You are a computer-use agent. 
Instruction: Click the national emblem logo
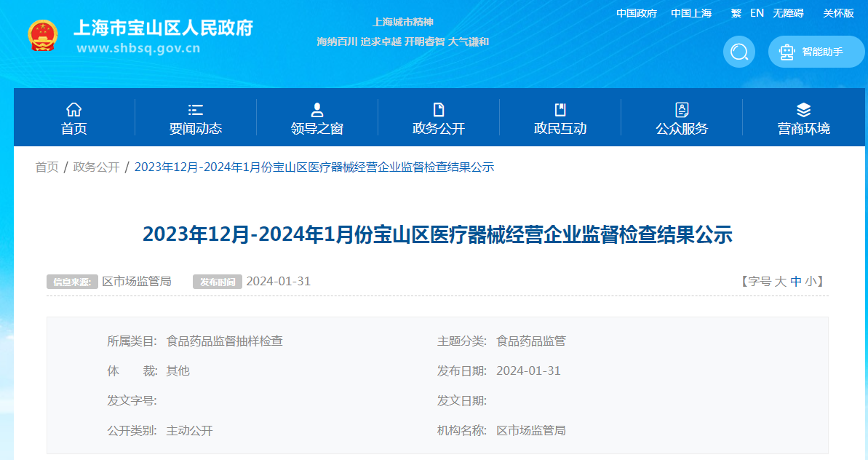(x=43, y=36)
